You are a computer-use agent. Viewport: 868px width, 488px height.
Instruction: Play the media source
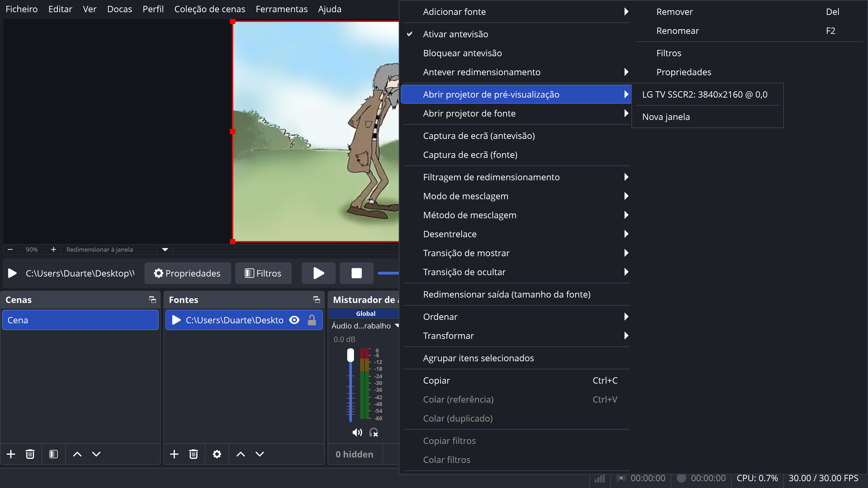pos(318,273)
